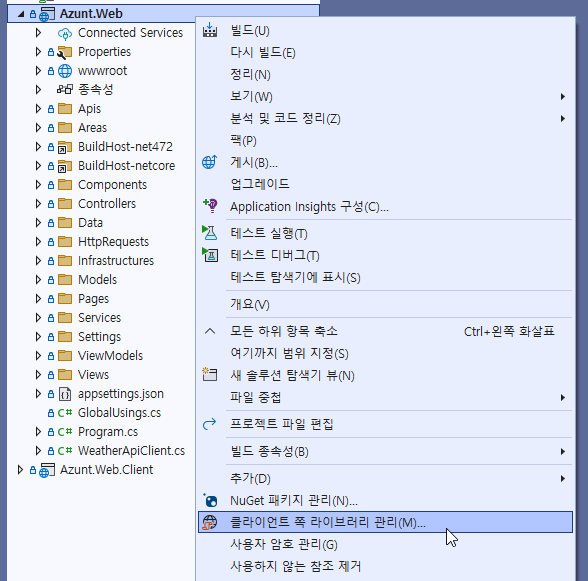Open 분석 및 코드 정리(Z) submenu
Screen dimensions: 588x581
(385, 119)
